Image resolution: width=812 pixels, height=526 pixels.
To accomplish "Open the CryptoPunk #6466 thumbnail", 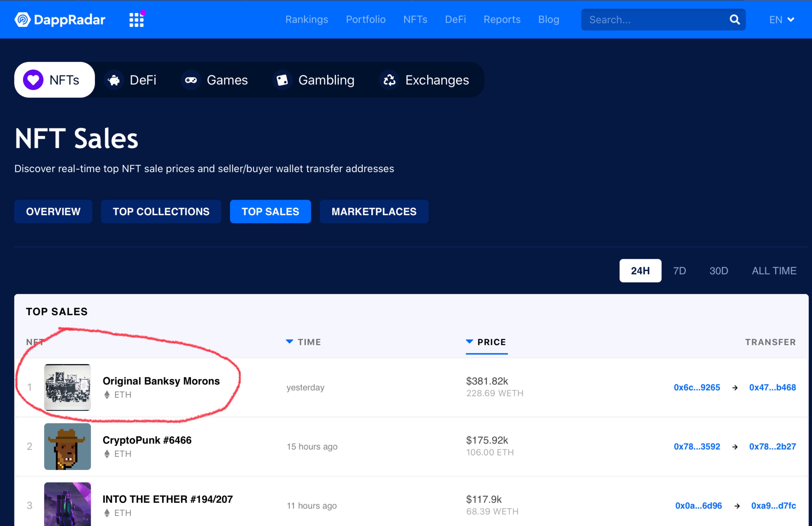I will (68, 447).
